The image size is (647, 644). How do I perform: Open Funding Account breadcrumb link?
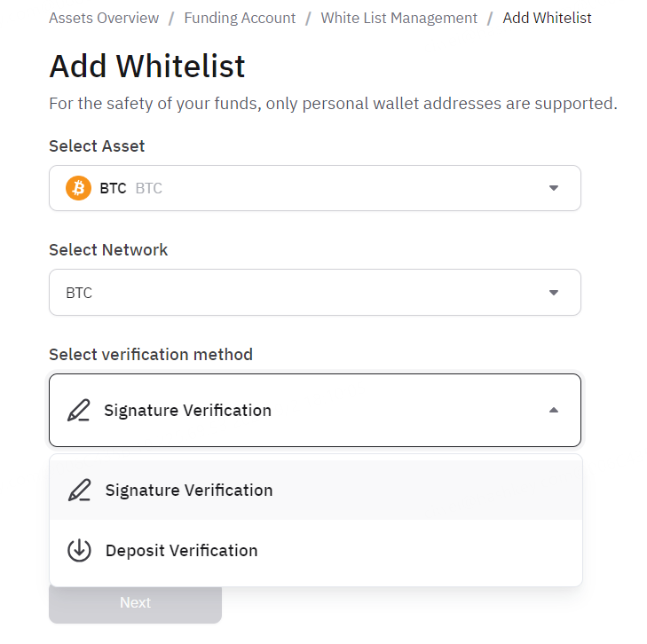[240, 18]
